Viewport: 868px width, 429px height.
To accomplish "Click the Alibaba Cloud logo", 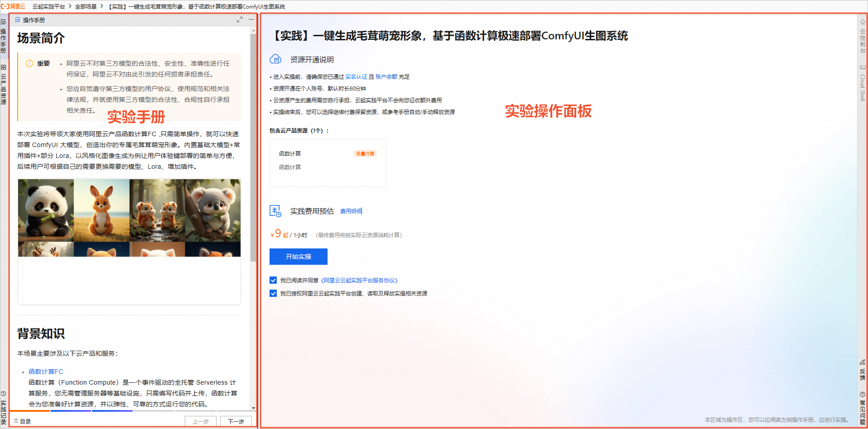I will [x=13, y=6].
